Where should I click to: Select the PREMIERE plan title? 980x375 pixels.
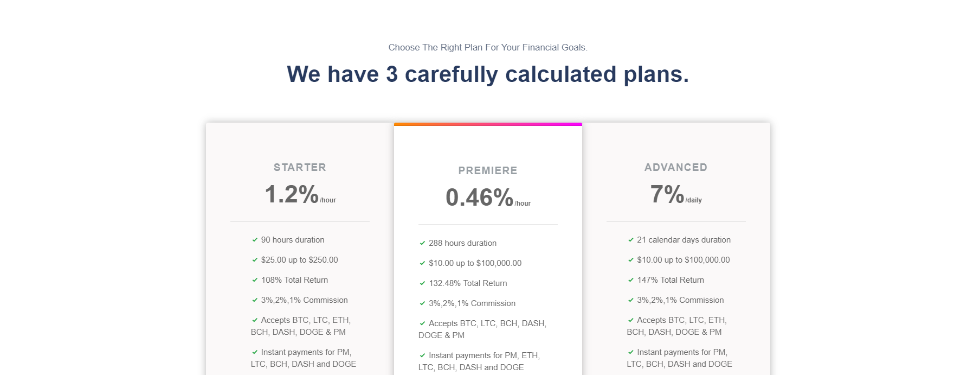488,171
